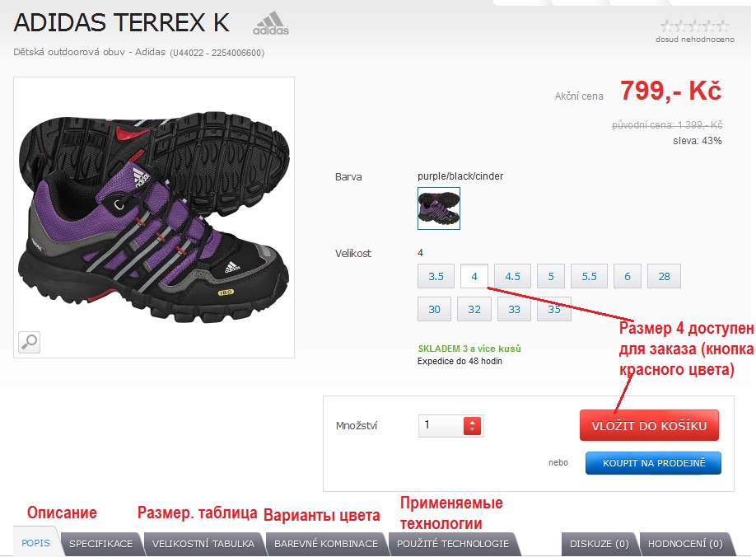Choose size 4.5
Screen dimensions: 756x557
pyautogui.click(x=512, y=276)
